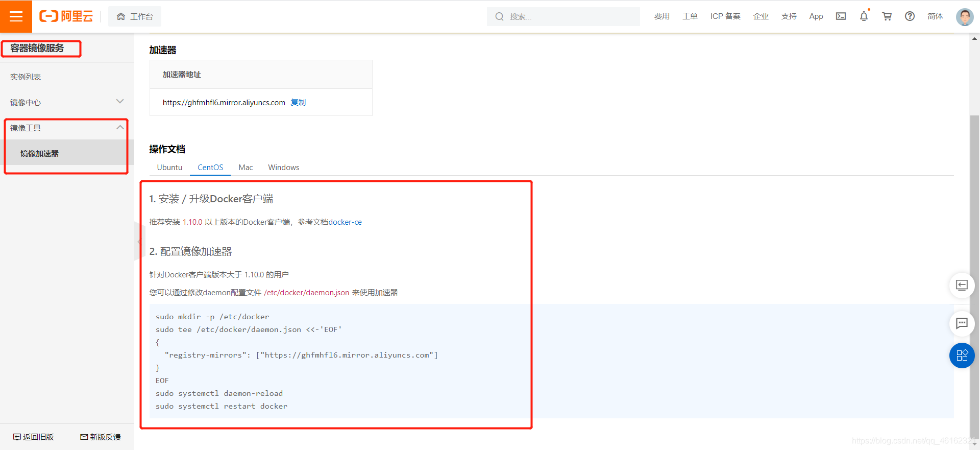The height and width of the screenshot is (450, 980).
Task: Open the ICP 备案 menu
Action: [x=725, y=16]
